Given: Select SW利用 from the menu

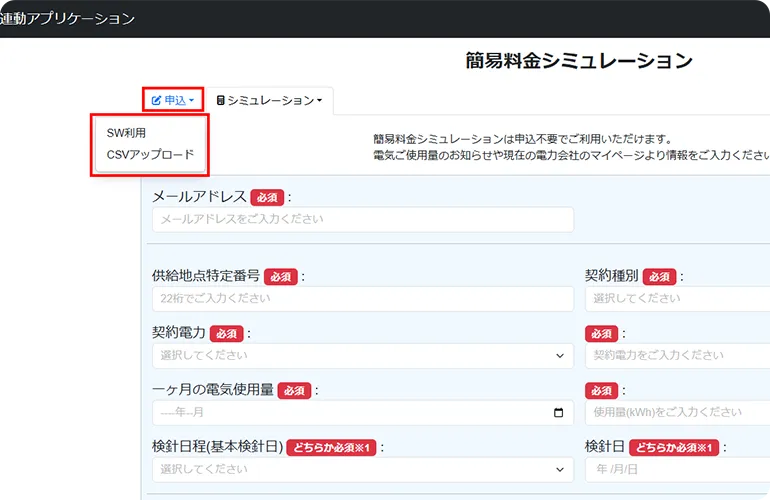Looking at the screenshot, I should [x=126, y=133].
